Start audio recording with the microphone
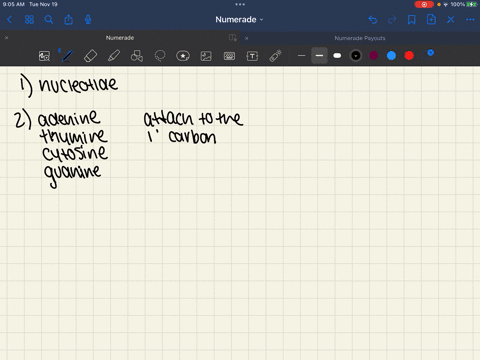Viewport: 480px width, 360px height. coord(88,20)
